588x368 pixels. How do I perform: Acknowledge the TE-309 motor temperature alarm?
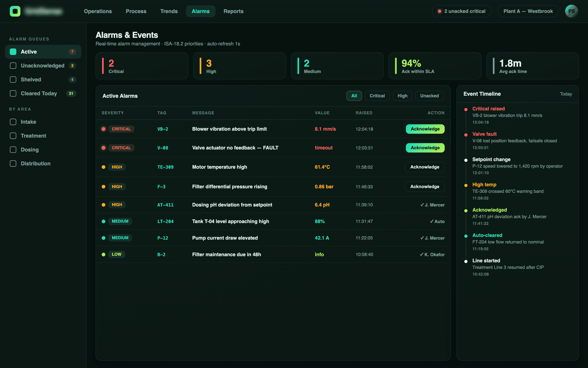[x=425, y=167]
